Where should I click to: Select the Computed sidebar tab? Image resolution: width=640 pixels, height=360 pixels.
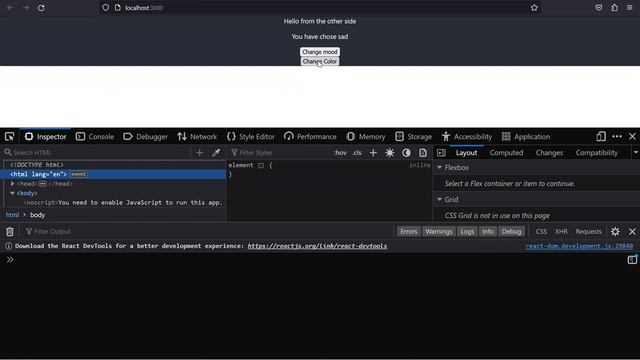click(x=507, y=153)
